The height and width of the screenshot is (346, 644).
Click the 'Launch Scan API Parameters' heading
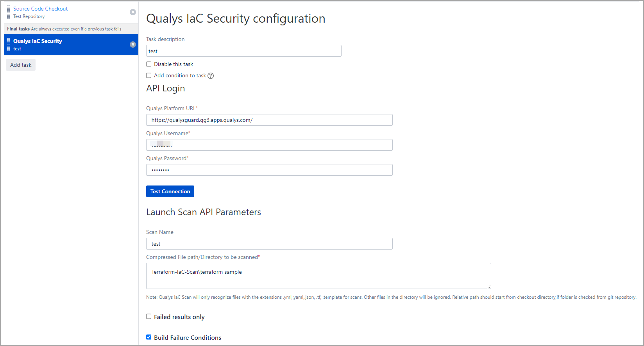coord(204,212)
